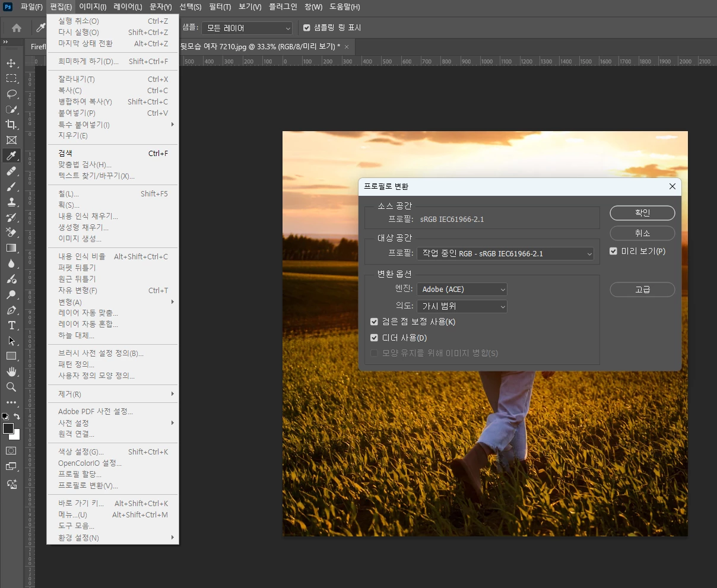
Task: Select the Hand tool
Action: pos(11,371)
